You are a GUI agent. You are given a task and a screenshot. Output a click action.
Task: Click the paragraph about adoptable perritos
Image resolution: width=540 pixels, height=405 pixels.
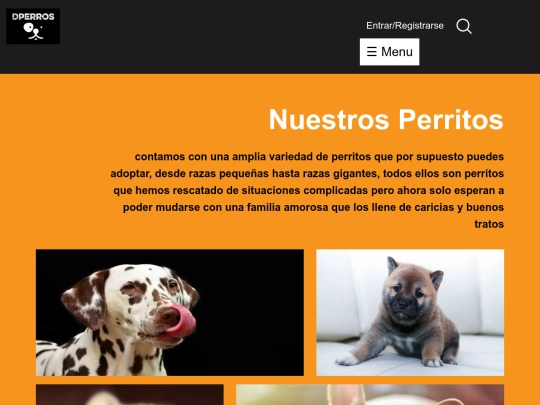click(307, 190)
